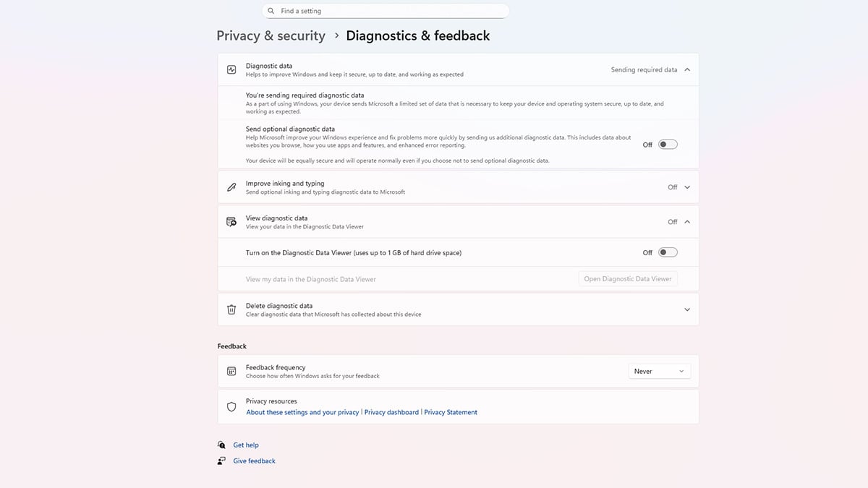Screen dimensions: 868x488
Task: Click the View diagnostic data monitor icon
Action: click(231, 221)
